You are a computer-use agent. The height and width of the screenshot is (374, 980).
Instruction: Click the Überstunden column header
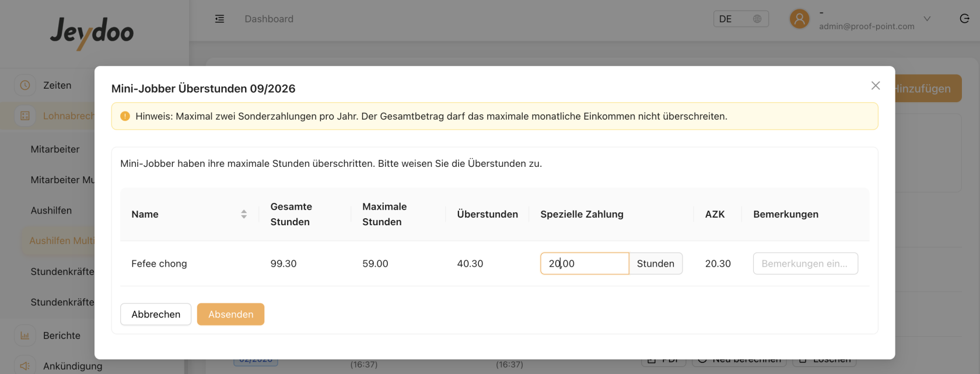[487, 214]
